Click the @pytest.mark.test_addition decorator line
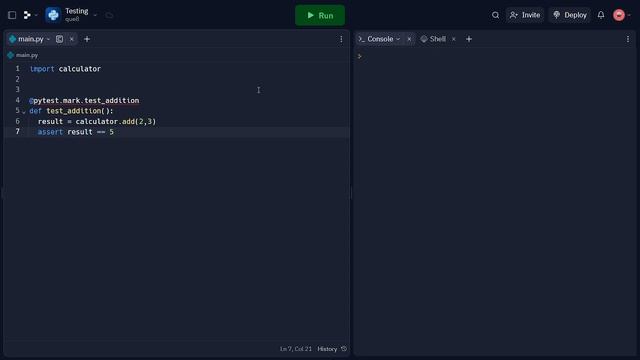This screenshot has height=360, width=640. pyautogui.click(x=84, y=100)
